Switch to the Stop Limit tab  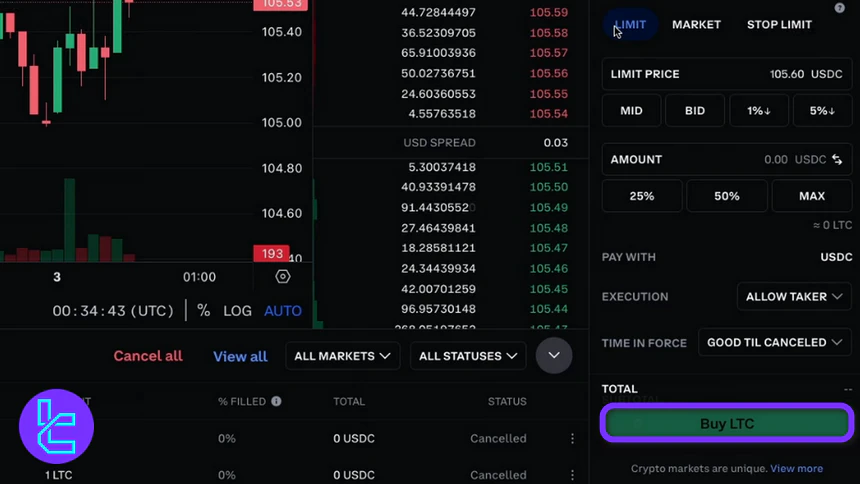[x=779, y=25]
